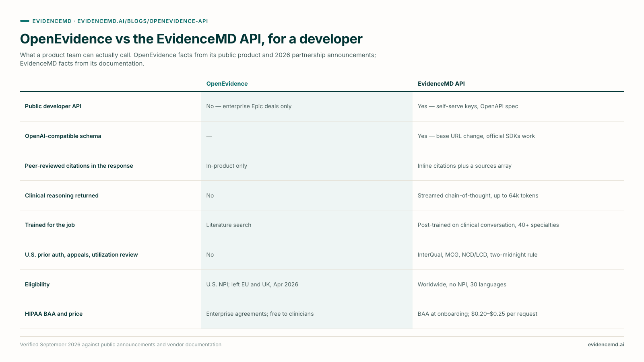This screenshot has width=644, height=362.
Task: Click "Yes — self-serve keys, OpenAPI spec" cell
Action: tap(468, 106)
